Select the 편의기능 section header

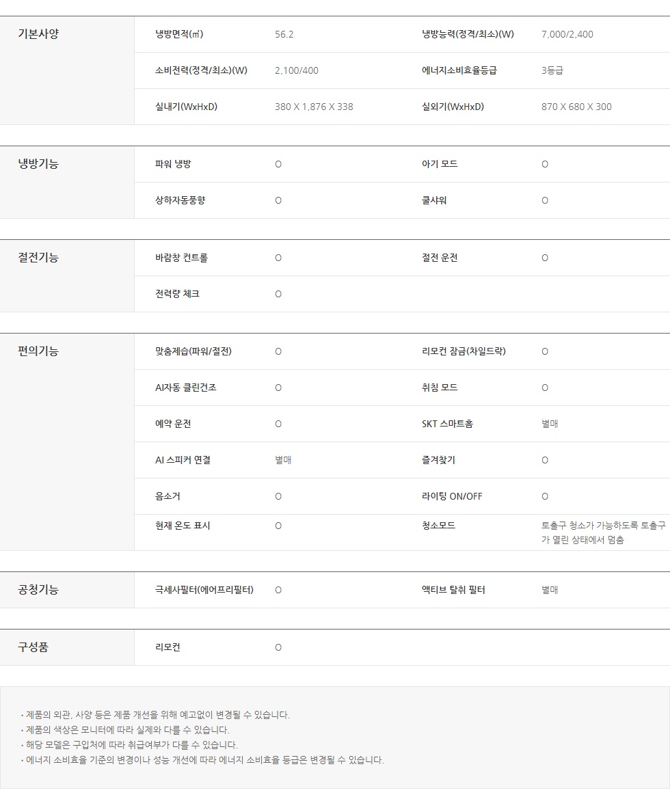pyautogui.click(x=38, y=351)
